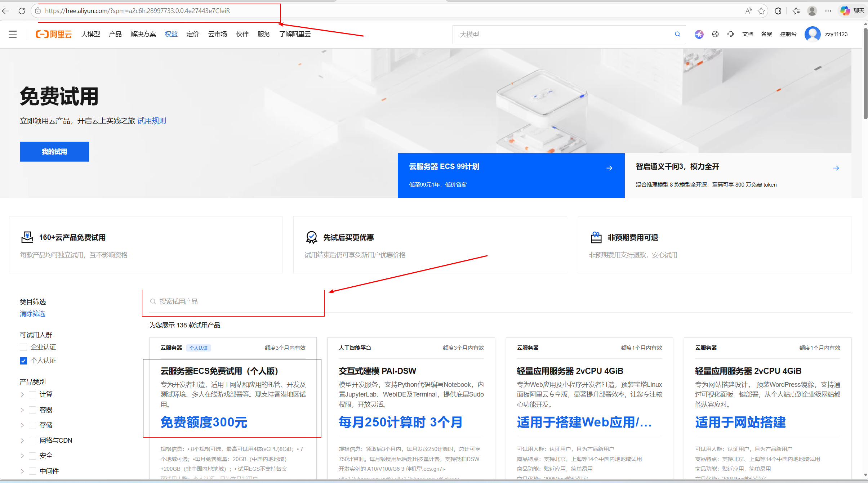Add page to favorites star icon
Image resolution: width=868 pixels, height=483 pixels.
tap(761, 11)
